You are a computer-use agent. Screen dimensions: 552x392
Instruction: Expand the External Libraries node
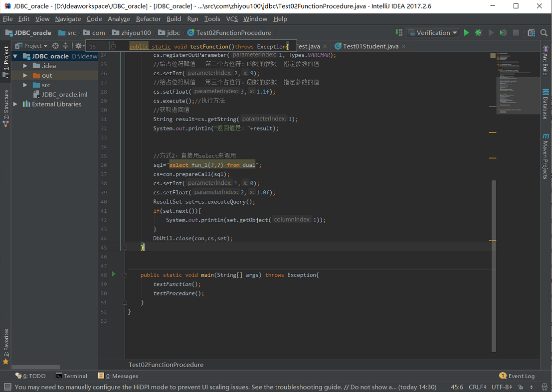click(15, 104)
